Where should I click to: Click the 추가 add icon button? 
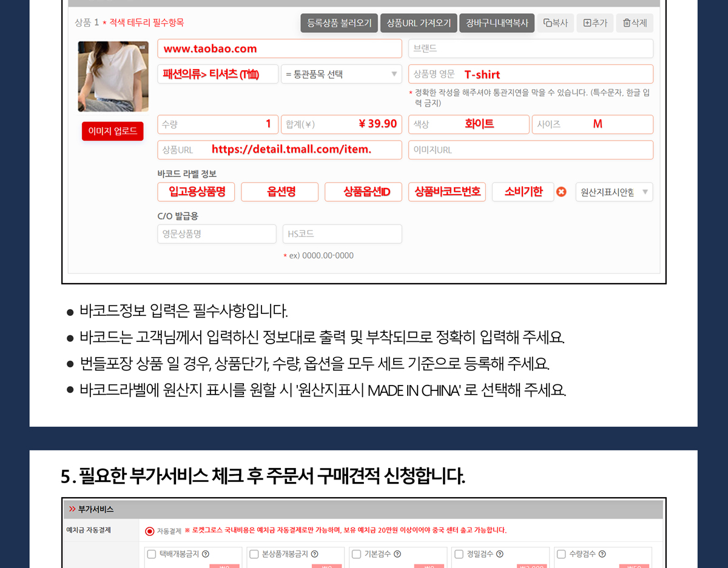(x=595, y=23)
